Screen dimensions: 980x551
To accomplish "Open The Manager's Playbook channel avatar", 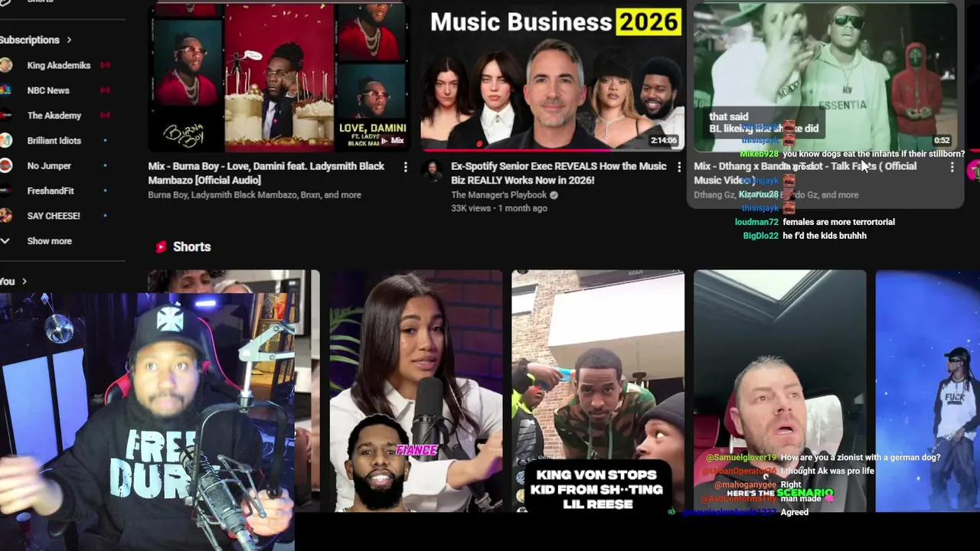I will (433, 171).
